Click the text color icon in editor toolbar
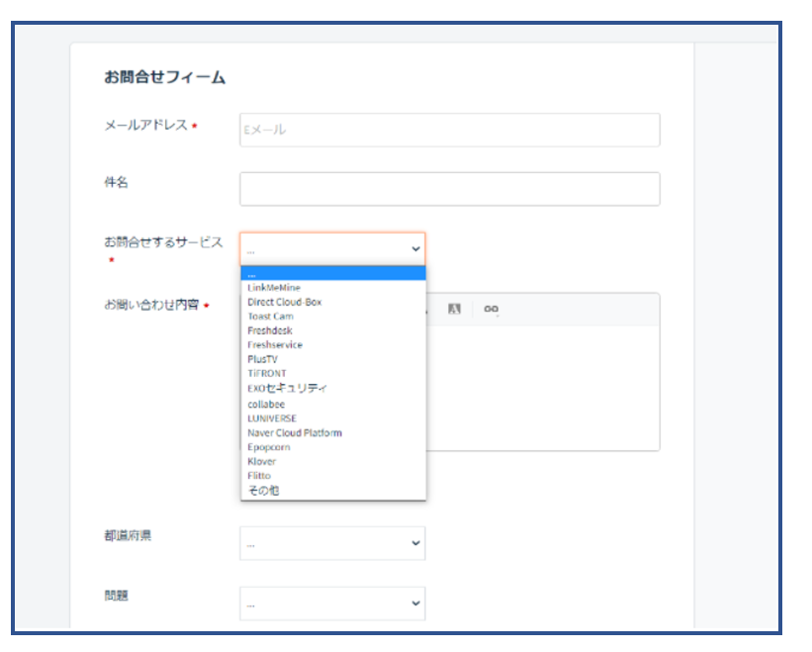The height and width of the screenshot is (652, 812). tap(454, 309)
